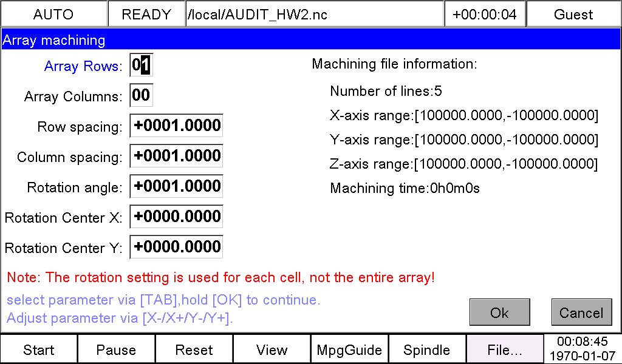The width and height of the screenshot is (622, 364).
Task: Click the READY status indicator
Action: click(x=146, y=15)
